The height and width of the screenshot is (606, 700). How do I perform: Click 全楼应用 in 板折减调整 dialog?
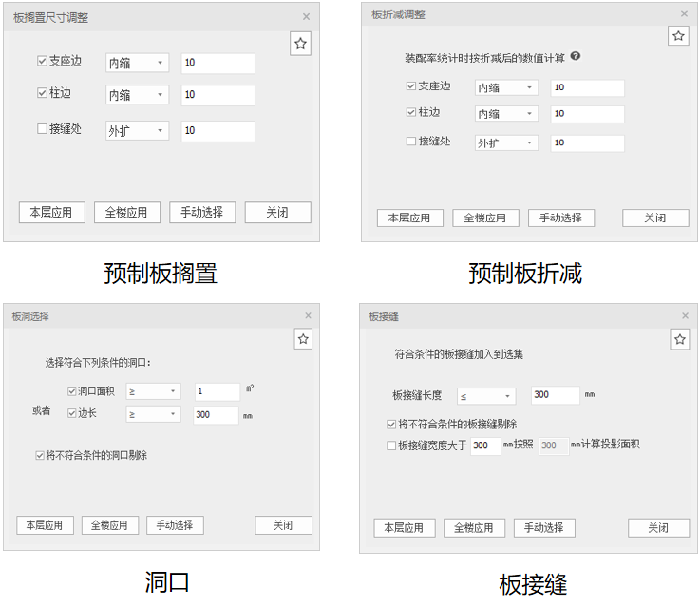coord(485,218)
